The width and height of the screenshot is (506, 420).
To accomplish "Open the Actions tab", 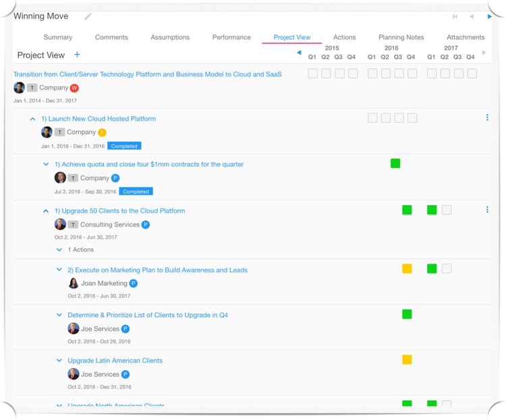I will point(344,37).
